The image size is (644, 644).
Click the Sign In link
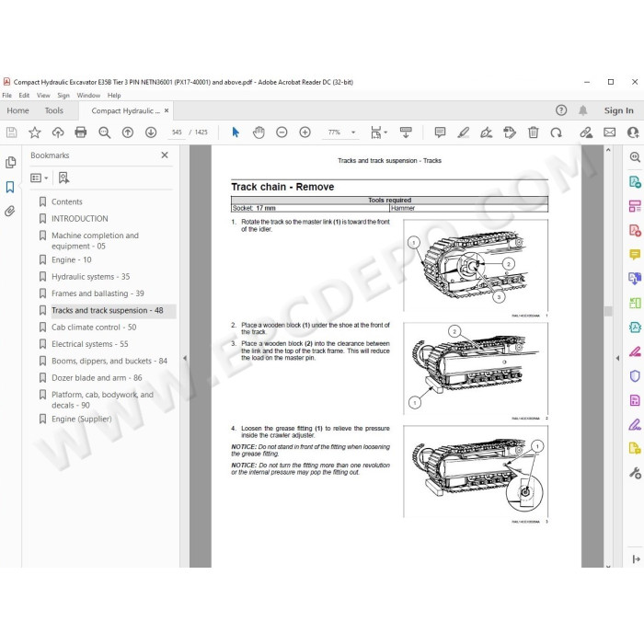point(618,110)
